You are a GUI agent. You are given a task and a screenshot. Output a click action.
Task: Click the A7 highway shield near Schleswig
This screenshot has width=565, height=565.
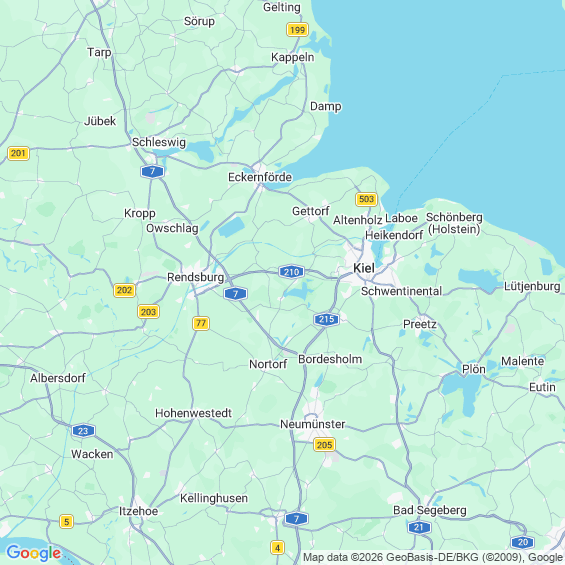point(152,171)
